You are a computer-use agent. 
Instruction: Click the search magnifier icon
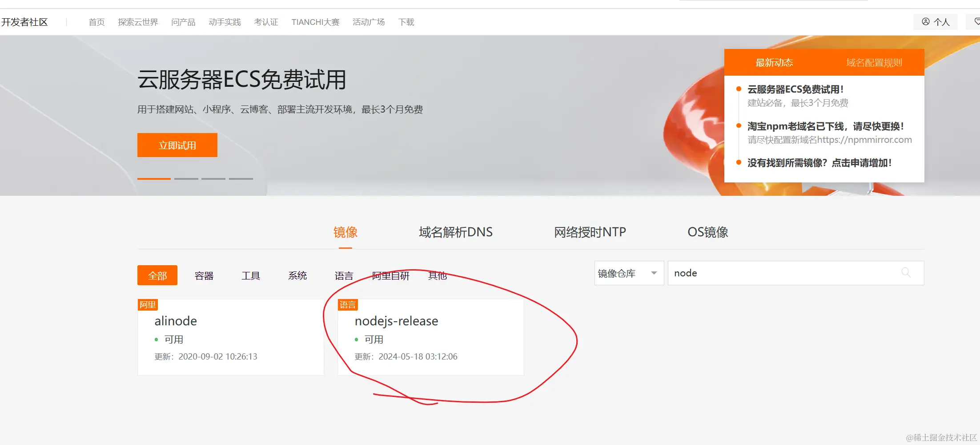point(906,272)
